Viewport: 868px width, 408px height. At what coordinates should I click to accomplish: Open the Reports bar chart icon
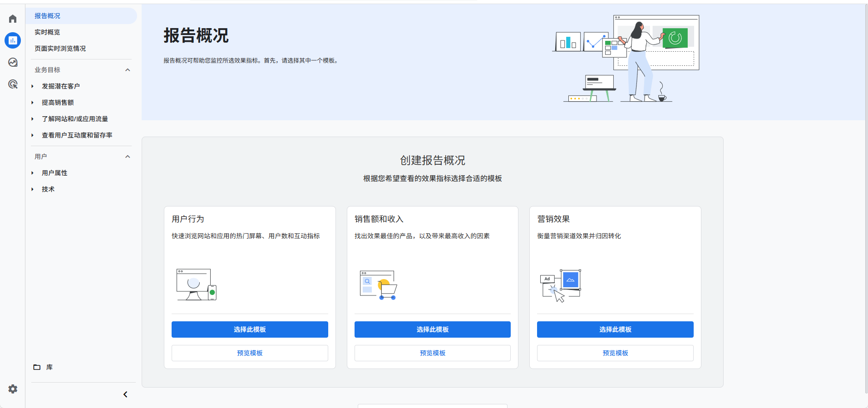(x=13, y=40)
